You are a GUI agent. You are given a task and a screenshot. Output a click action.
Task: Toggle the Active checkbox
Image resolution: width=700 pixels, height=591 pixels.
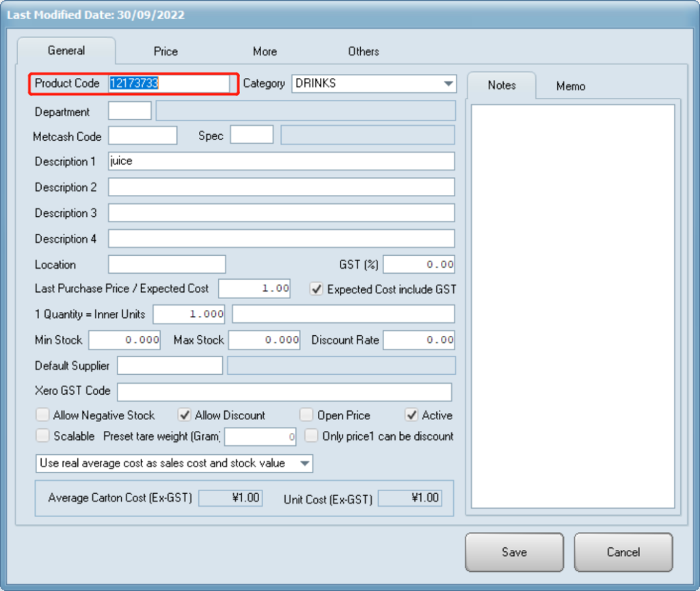click(412, 415)
